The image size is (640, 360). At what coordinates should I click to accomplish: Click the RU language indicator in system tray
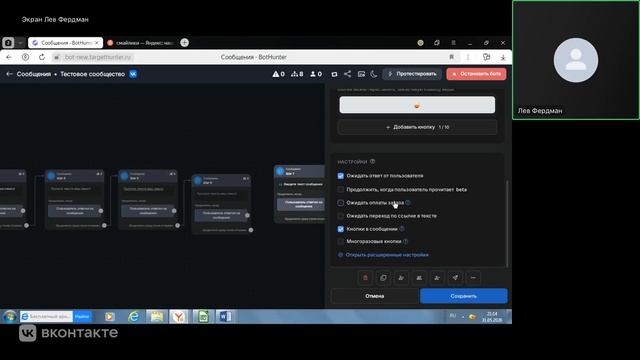click(453, 316)
